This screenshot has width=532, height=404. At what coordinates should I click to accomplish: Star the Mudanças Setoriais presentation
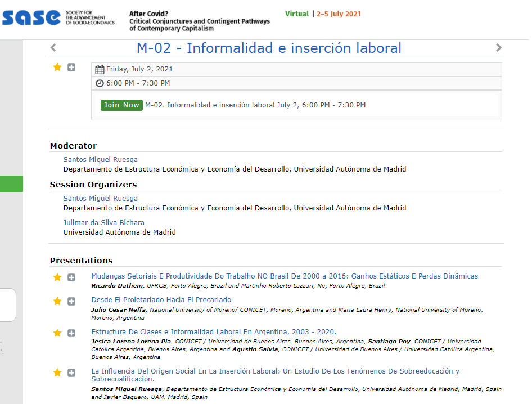57,277
